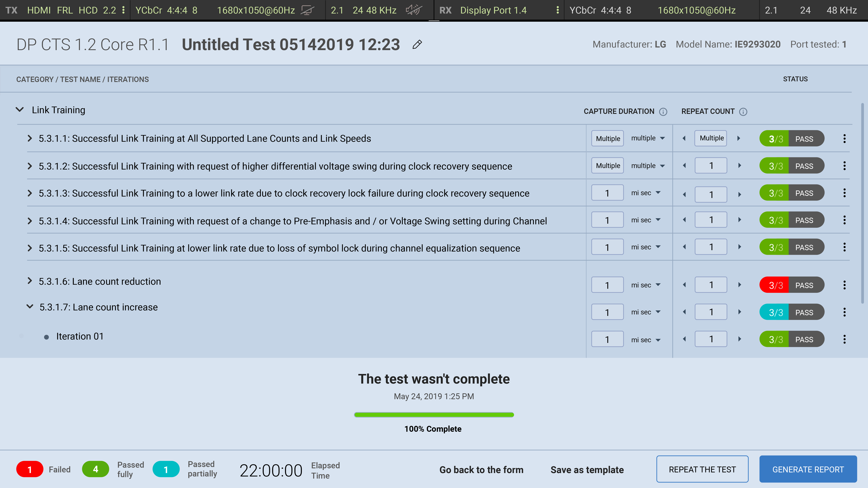The height and width of the screenshot is (488, 868).
Task: Click teal Passed partially count badge
Action: 166,469
